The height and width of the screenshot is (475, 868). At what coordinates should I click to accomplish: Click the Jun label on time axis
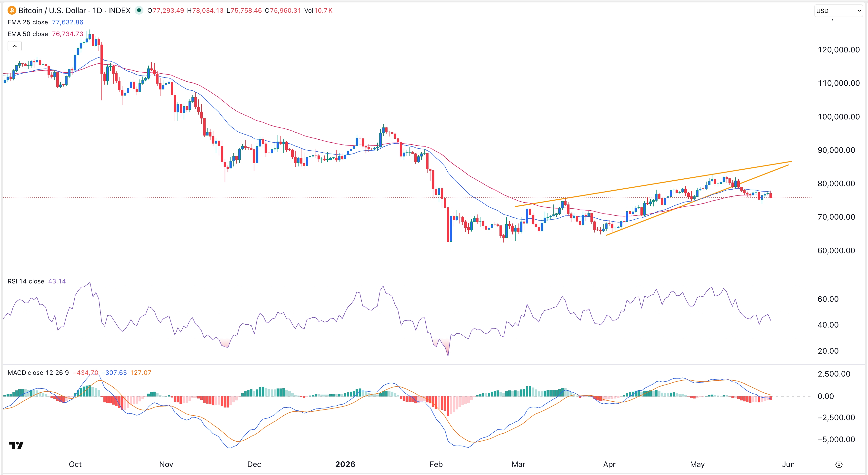point(788,465)
